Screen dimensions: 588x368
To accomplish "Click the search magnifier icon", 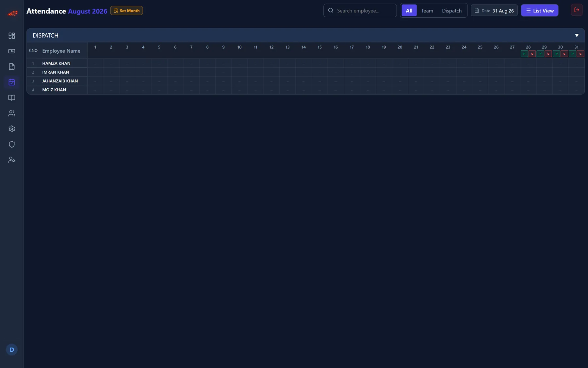I will click(331, 10).
